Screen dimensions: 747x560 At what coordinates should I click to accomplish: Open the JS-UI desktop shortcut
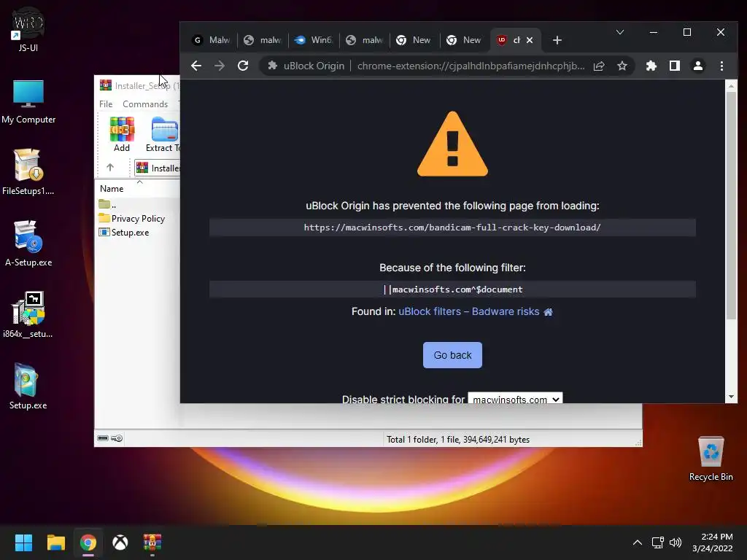pyautogui.click(x=28, y=29)
